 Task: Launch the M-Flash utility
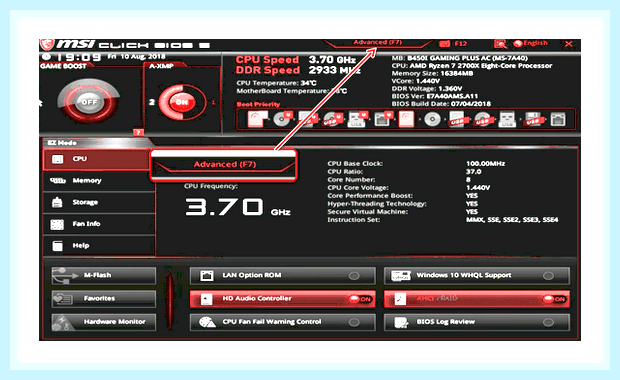[104, 275]
